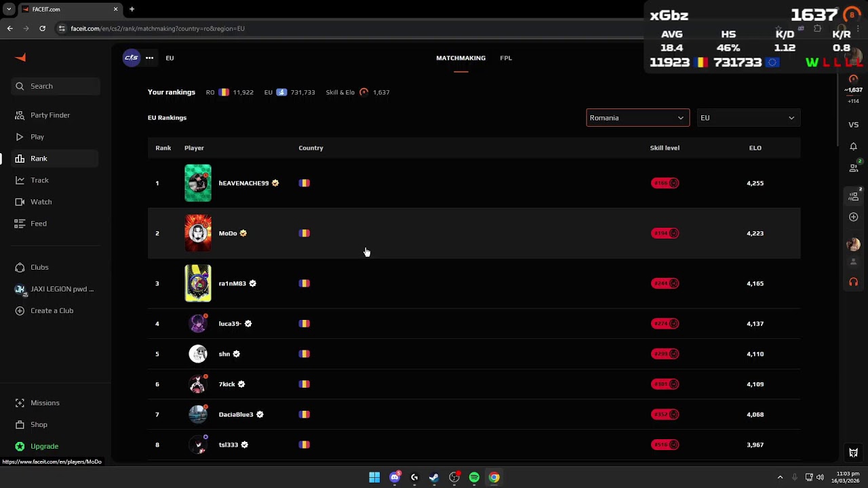This screenshot has width=868, height=488.
Task: Click the ELO value 3,967
Action: click(x=755, y=445)
